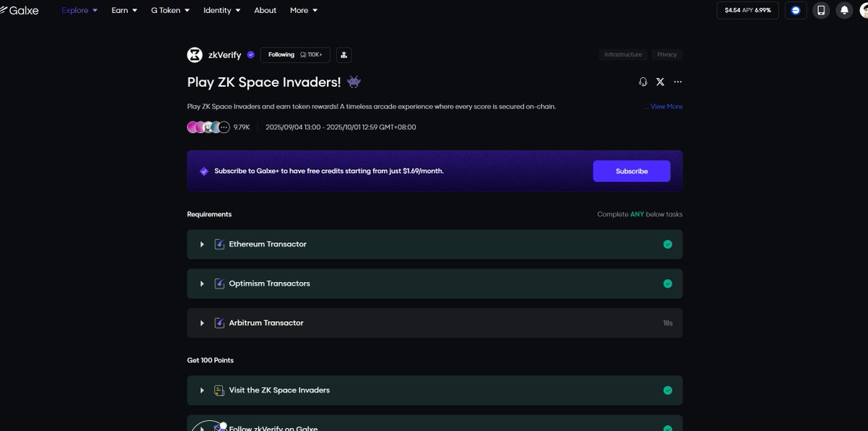Viewport: 868px width, 431px height.
Task: Open the notifications bell icon
Action: (x=843, y=10)
